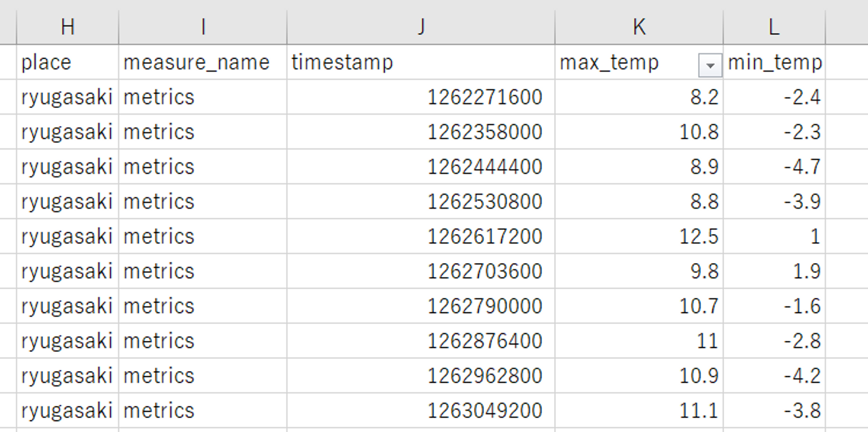
Task: Click the measure_name header cell
Action: click(203, 62)
